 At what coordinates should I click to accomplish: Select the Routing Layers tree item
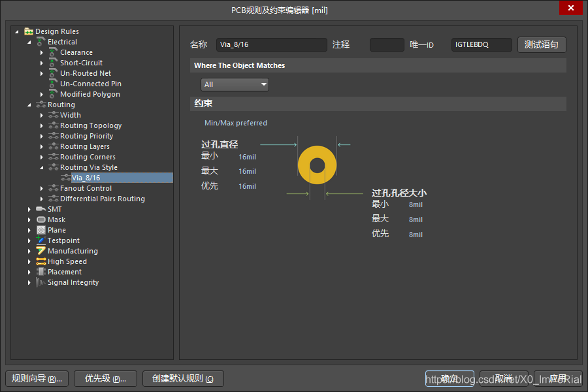85,146
